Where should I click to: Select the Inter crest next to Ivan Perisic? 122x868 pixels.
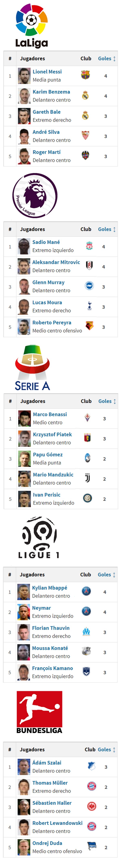pyautogui.click(x=88, y=498)
